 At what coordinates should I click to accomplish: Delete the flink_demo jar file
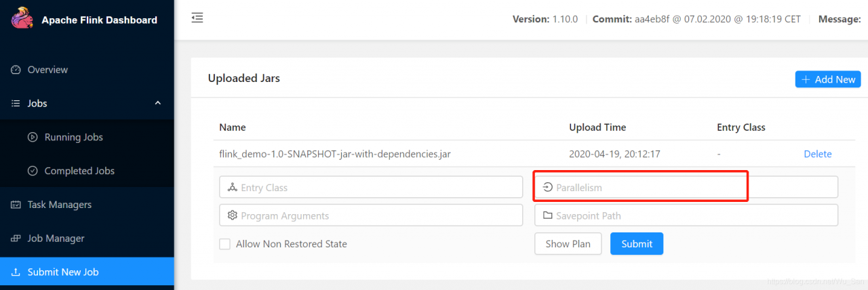pos(817,154)
